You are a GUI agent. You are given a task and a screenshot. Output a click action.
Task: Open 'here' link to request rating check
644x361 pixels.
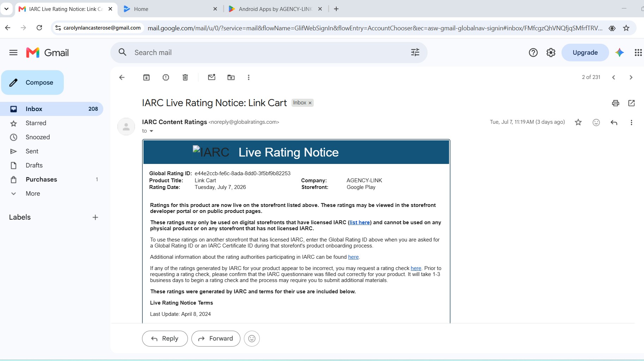416,268
